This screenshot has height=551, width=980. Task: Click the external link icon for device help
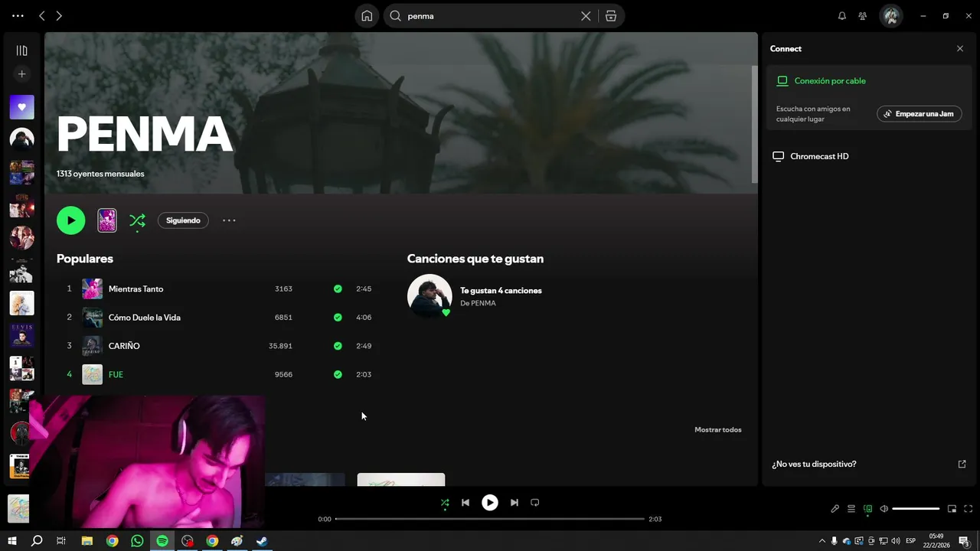962,465
